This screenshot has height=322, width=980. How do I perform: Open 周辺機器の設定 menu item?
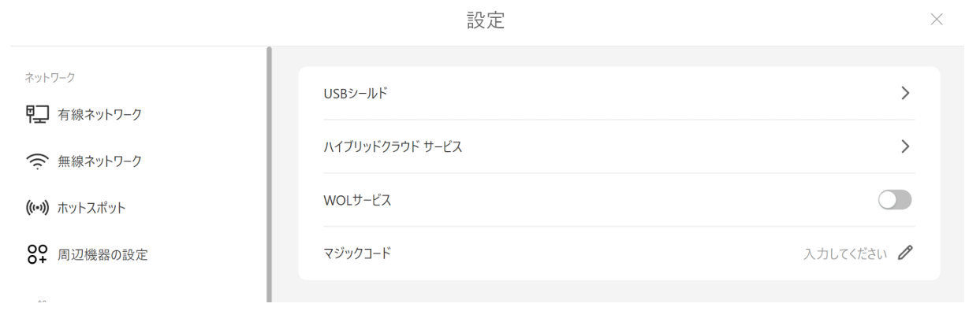click(102, 254)
